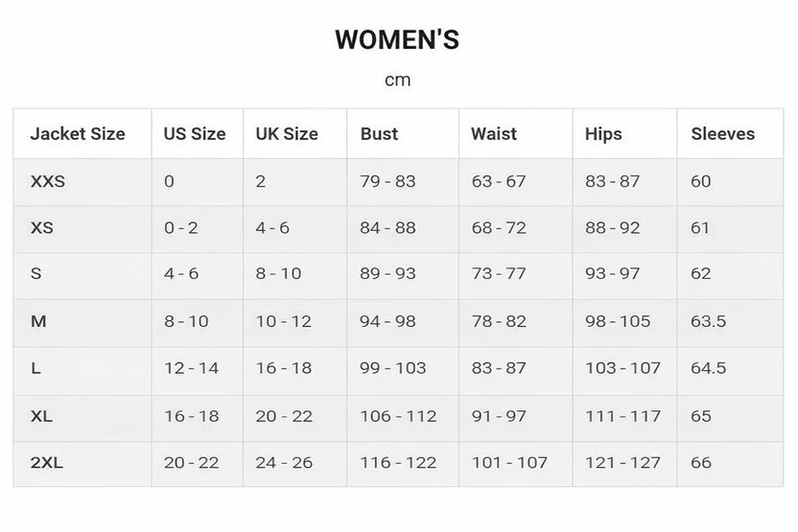Click the hips value 111 - 117
The width and height of the screenshot is (798, 532).
[x=622, y=416]
